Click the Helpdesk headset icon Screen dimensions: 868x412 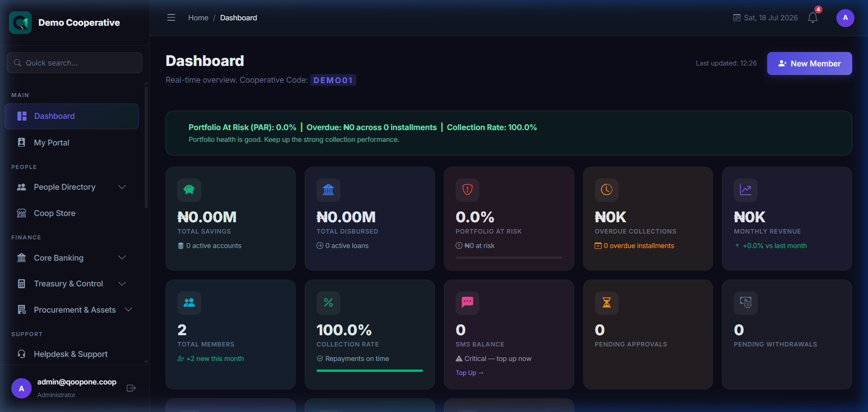(21, 354)
